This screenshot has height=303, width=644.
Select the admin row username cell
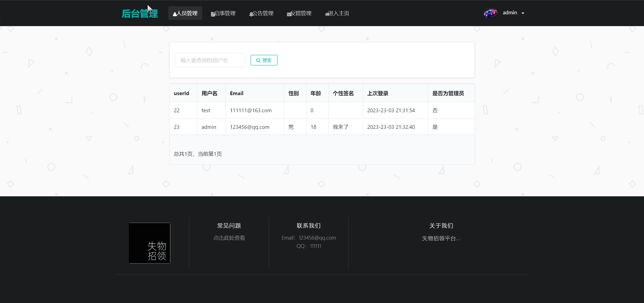point(209,127)
